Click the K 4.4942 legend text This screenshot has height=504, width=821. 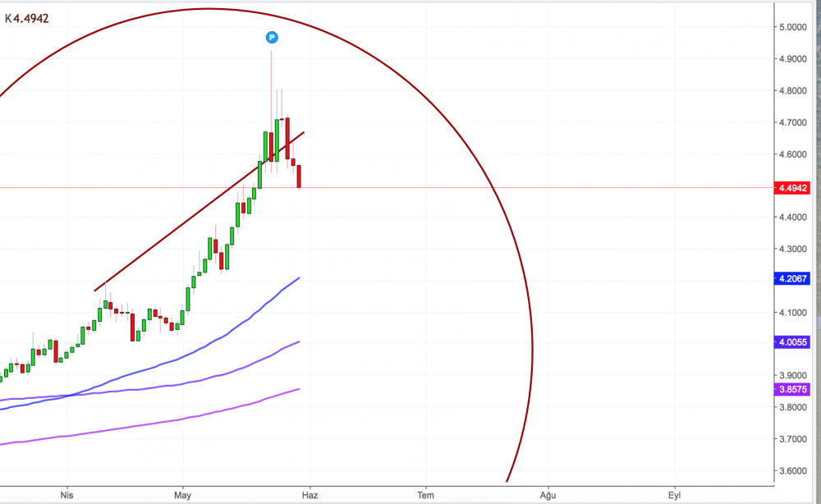coord(27,17)
